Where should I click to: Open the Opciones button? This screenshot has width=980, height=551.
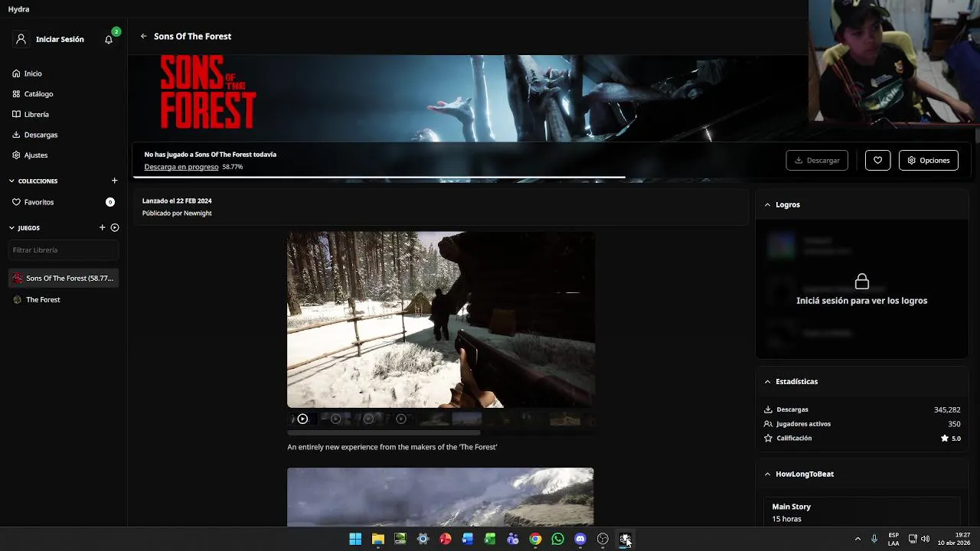coord(929,160)
